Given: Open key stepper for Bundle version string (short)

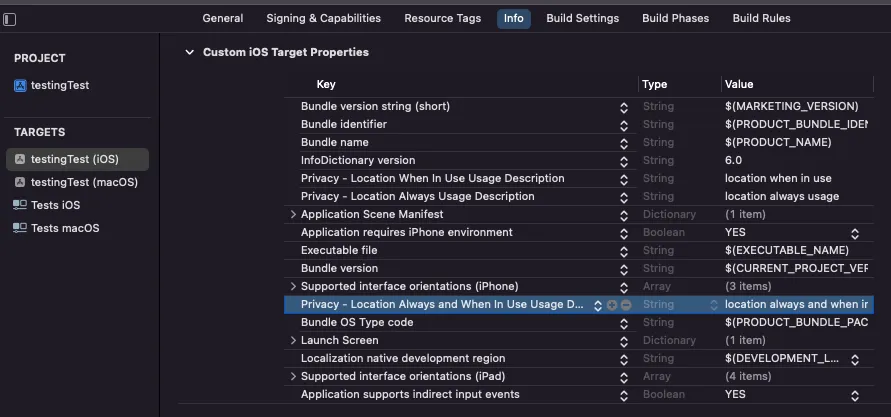Looking at the screenshot, I should point(624,107).
